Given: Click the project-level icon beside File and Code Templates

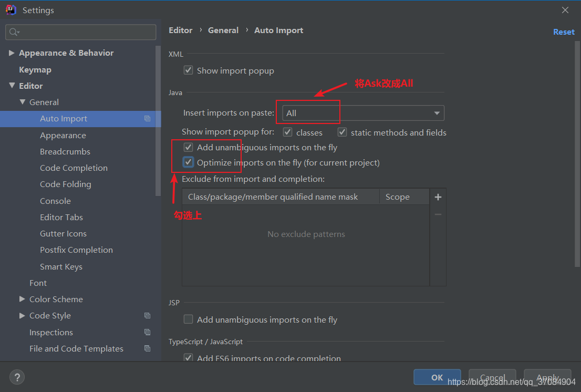Looking at the screenshot, I should tap(147, 349).
